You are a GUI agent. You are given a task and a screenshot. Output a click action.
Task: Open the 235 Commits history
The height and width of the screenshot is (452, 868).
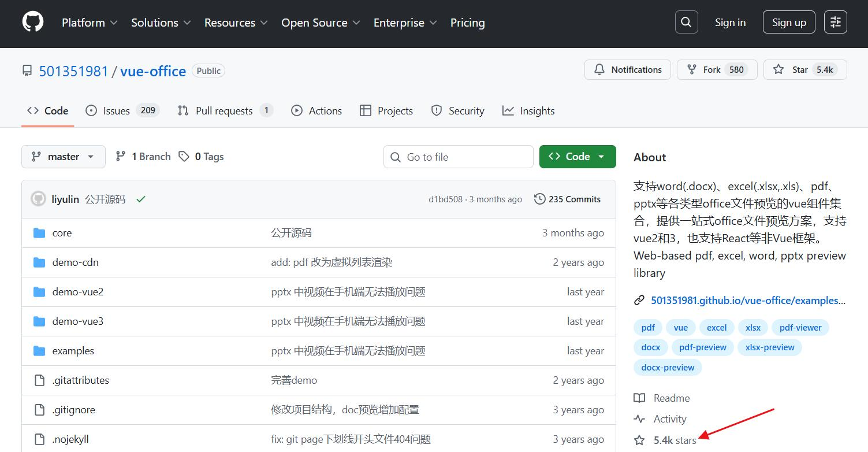pyautogui.click(x=568, y=199)
